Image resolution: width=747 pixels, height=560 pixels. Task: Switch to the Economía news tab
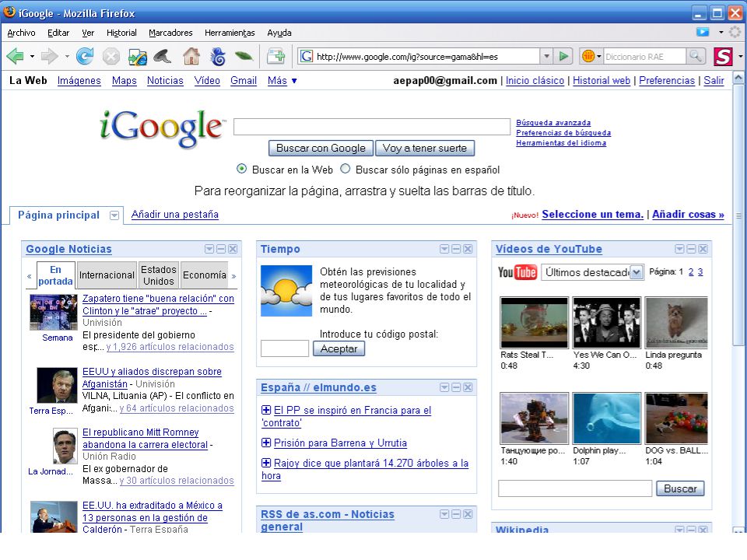[205, 275]
